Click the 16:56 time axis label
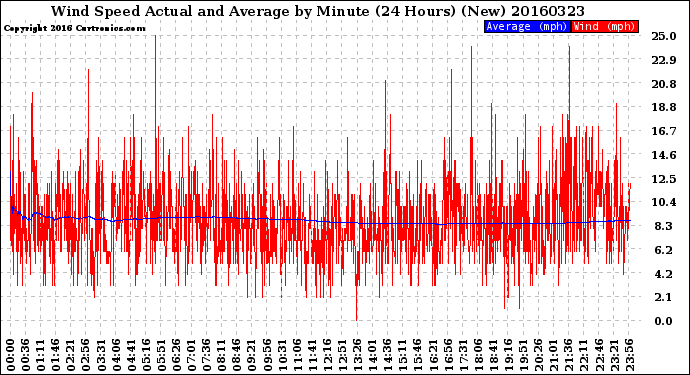 tap(448, 355)
